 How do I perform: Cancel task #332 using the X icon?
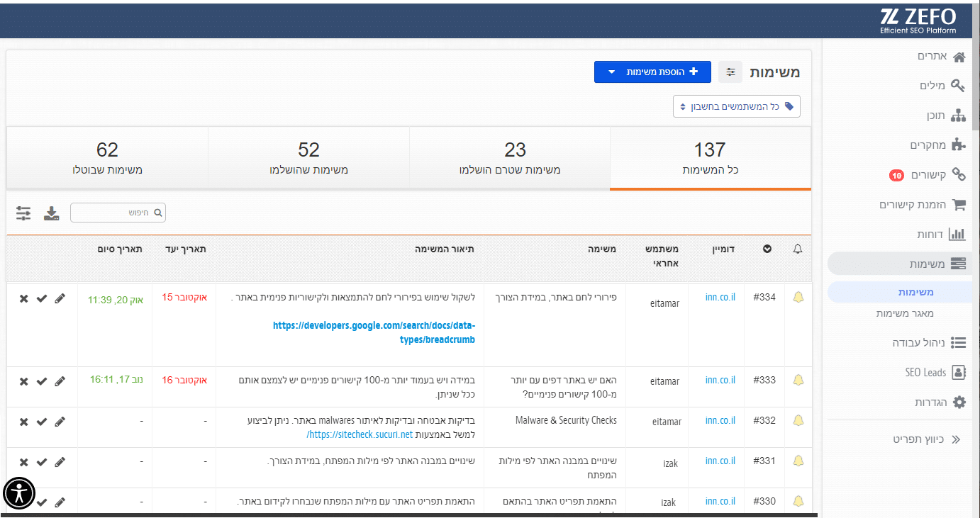[23, 422]
